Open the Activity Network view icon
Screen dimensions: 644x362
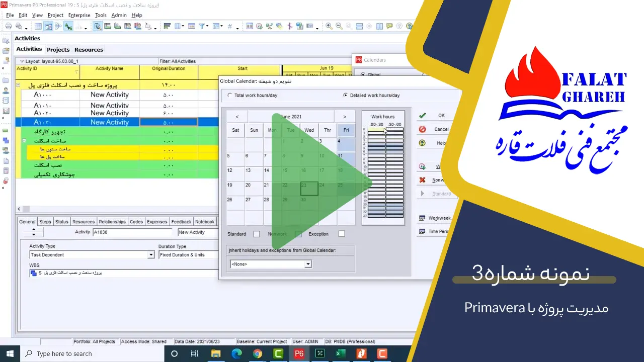pyautogui.click(x=58, y=26)
